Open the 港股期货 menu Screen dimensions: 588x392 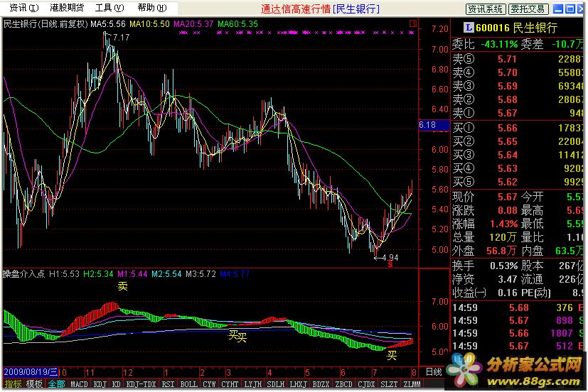click(67, 8)
